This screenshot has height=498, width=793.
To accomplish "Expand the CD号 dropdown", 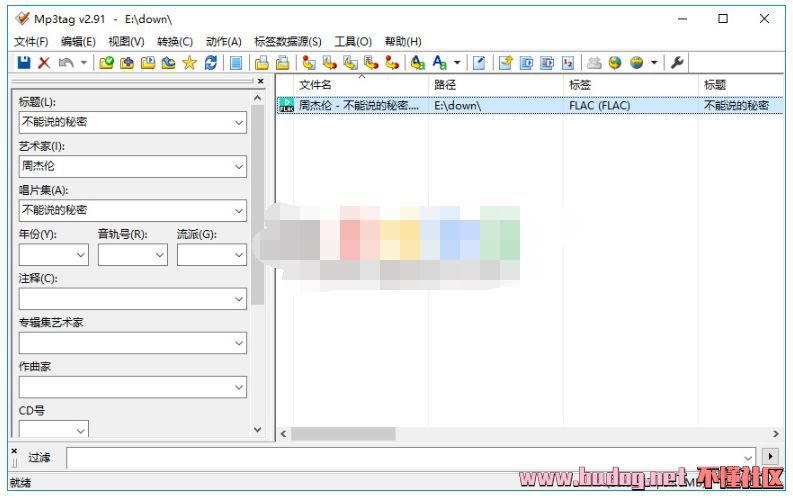I will coord(81,431).
